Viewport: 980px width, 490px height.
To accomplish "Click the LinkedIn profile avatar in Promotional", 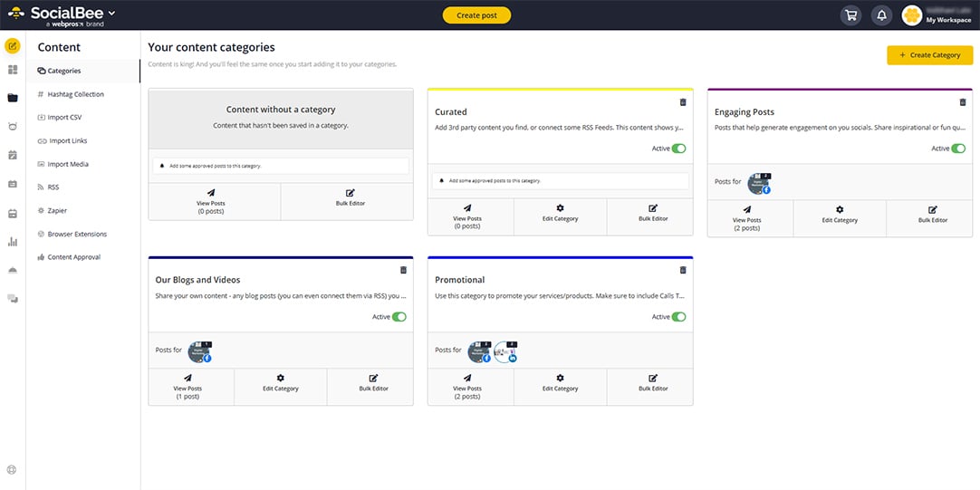I will click(x=505, y=351).
